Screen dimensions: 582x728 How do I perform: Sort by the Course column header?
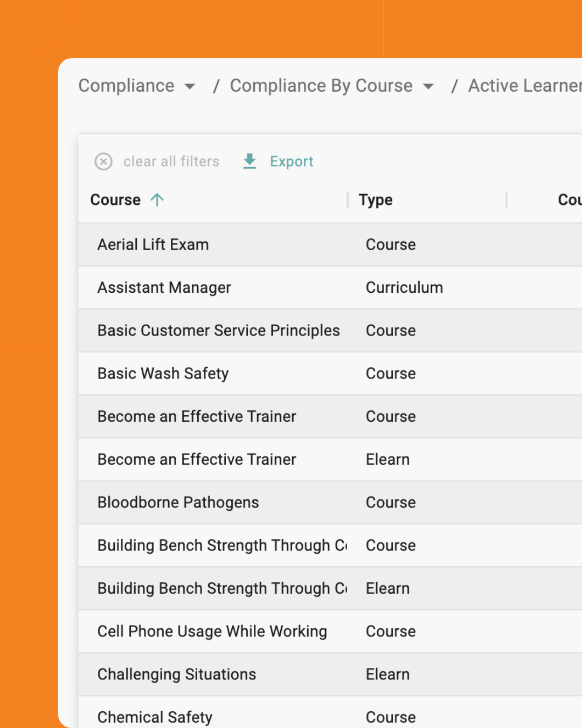(x=115, y=200)
